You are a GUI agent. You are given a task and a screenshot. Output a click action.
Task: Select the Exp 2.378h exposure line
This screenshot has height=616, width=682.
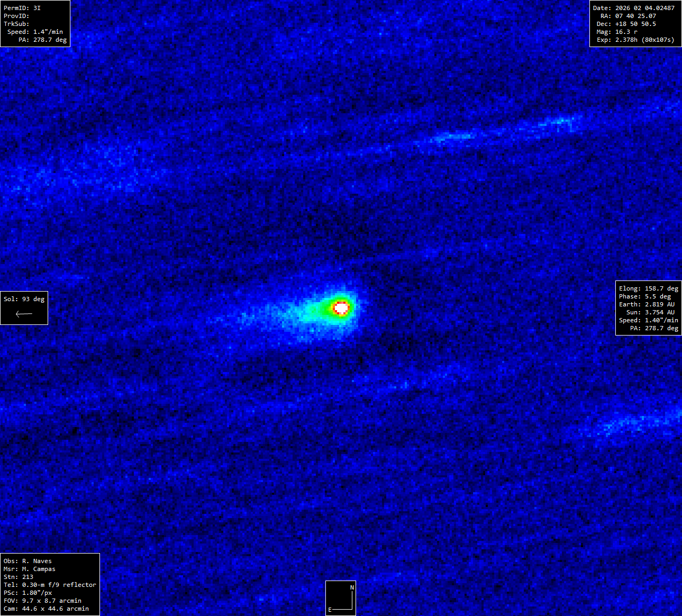coord(635,40)
